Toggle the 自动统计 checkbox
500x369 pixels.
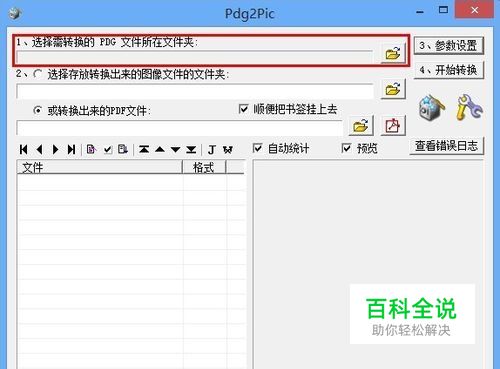point(257,148)
